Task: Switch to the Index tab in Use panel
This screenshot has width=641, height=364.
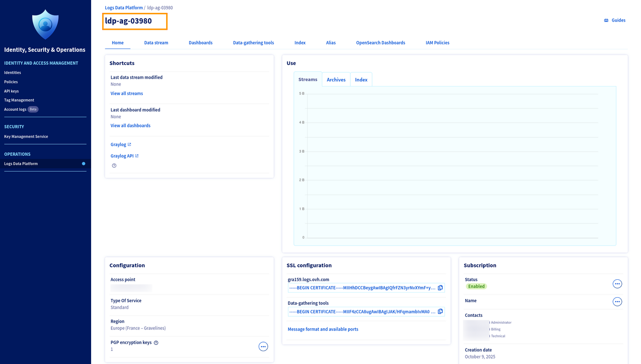Action: (361, 79)
